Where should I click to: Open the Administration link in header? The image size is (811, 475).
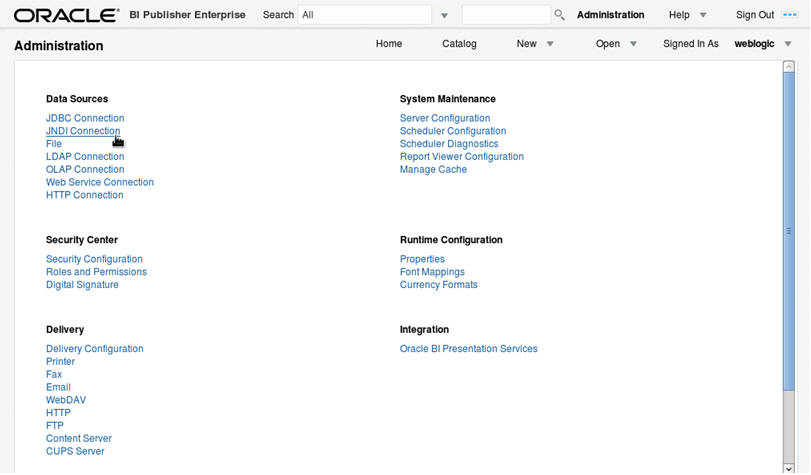tap(610, 15)
